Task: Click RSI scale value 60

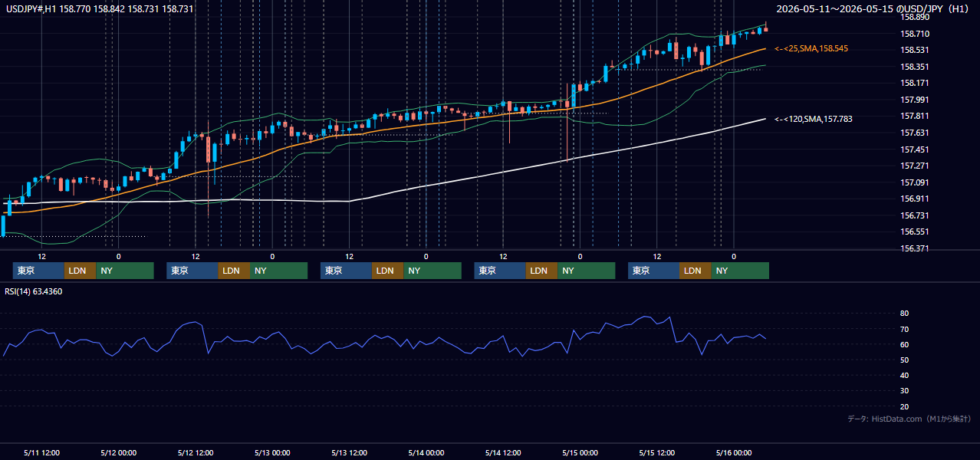Action: coord(904,344)
